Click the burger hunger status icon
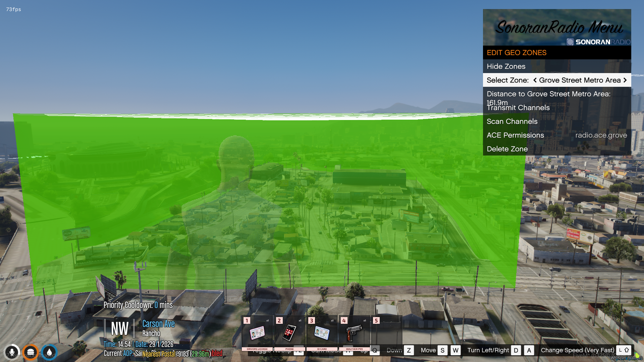Image resolution: width=644 pixels, height=362 pixels. pos(31,352)
